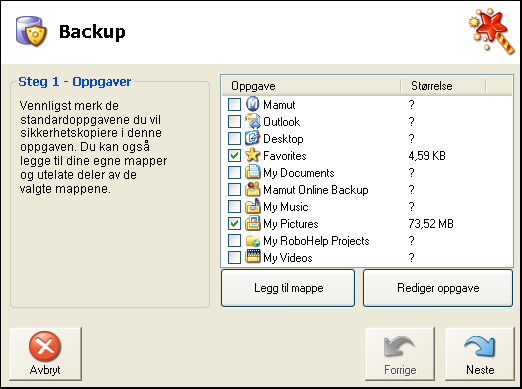Click the Rediger oppgave button

tap(438, 288)
